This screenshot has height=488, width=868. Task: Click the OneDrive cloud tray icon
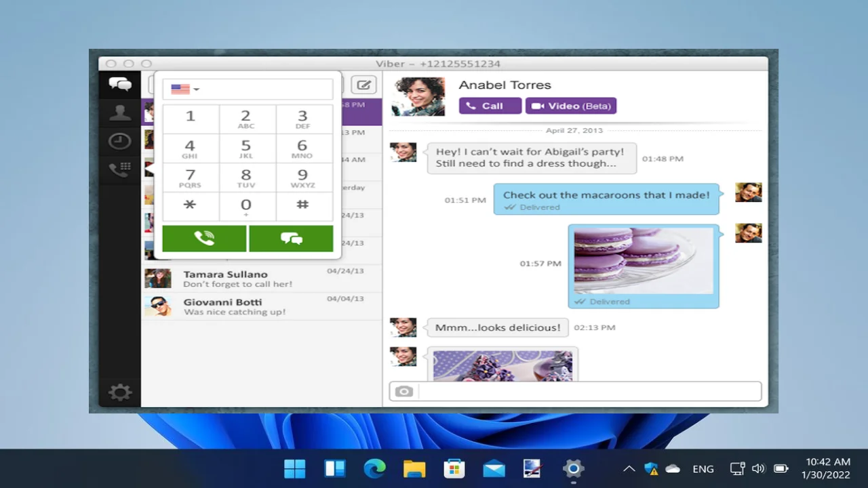(673, 468)
